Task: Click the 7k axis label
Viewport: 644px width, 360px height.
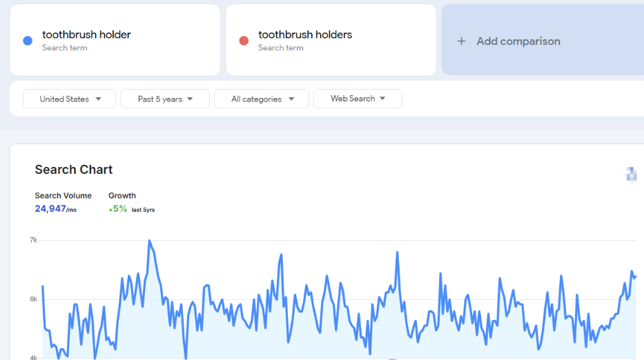Action: pos(33,240)
